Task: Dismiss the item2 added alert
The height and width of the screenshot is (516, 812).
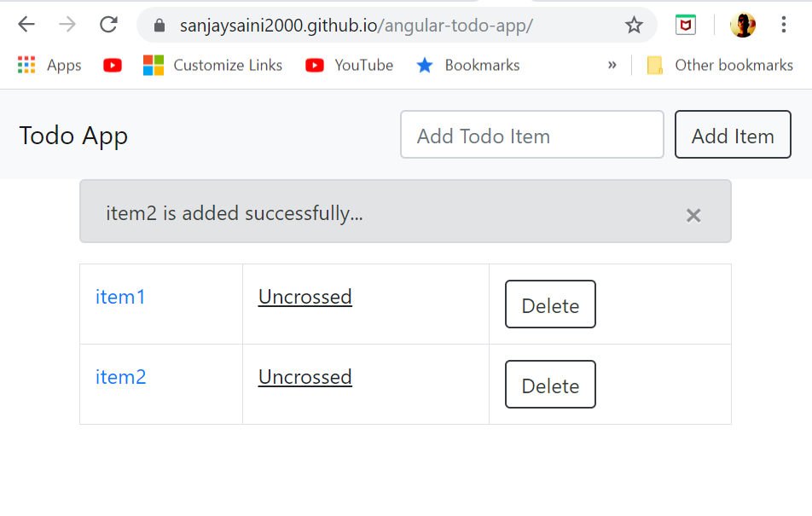Action: [x=693, y=216]
